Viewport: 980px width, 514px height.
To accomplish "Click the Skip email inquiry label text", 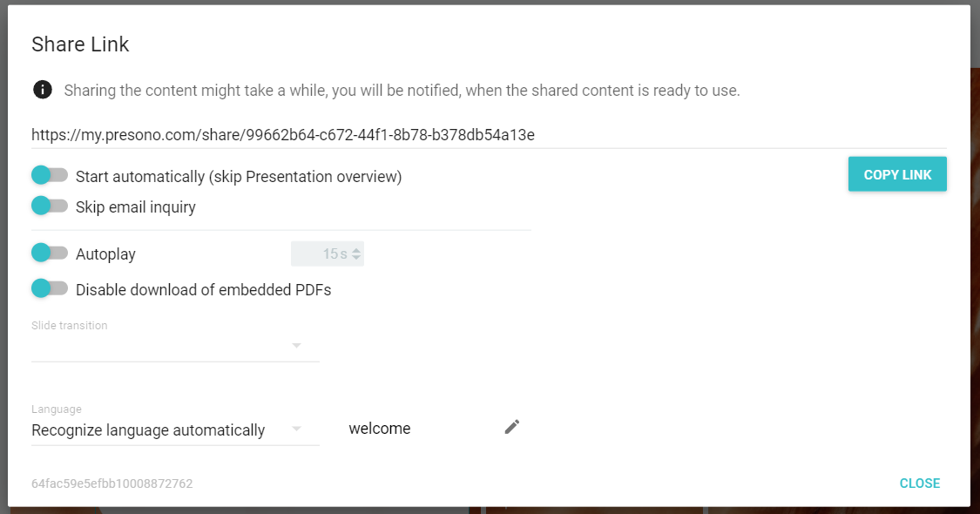I will coord(136,207).
